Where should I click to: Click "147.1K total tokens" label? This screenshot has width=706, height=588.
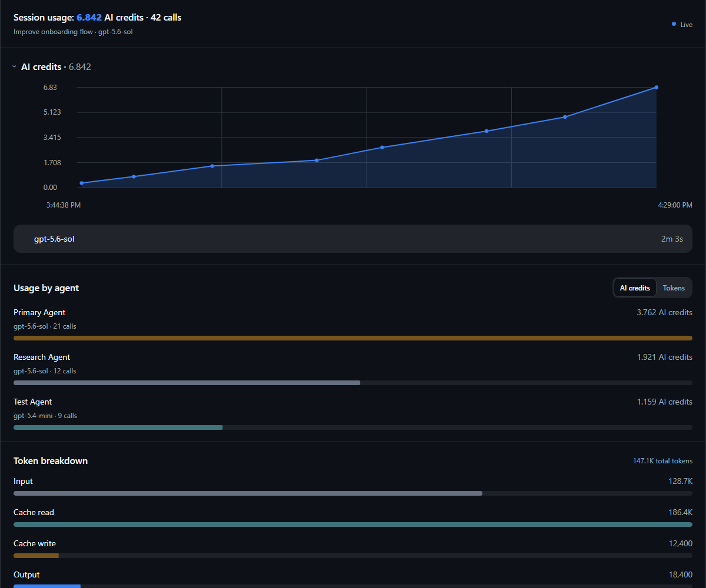pos(662,461)
